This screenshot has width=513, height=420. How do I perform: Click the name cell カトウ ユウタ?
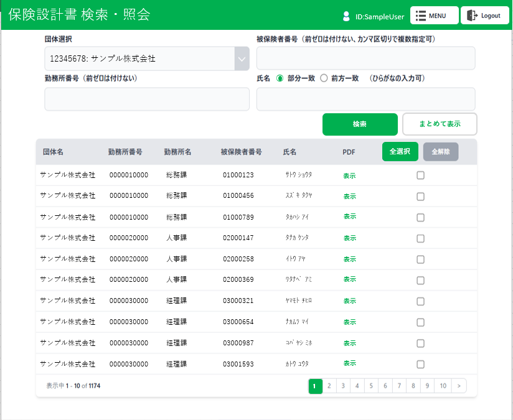(297, 364)
